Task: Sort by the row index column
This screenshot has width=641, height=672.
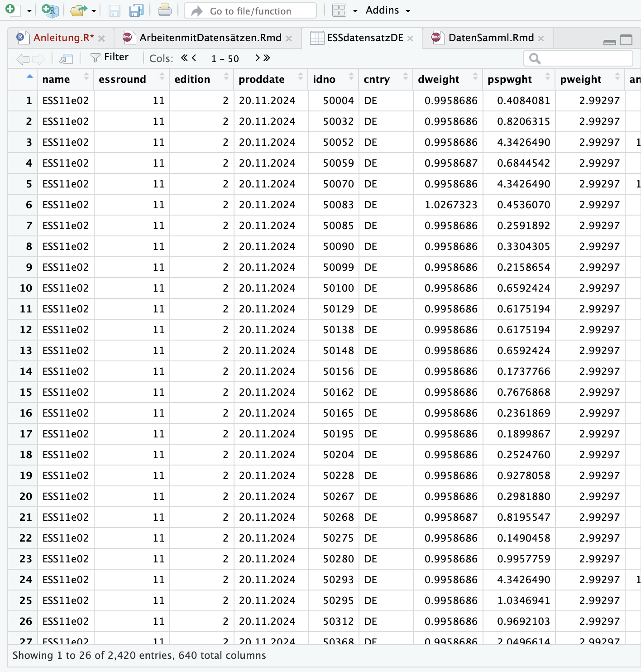Action: tap(23, 79)
